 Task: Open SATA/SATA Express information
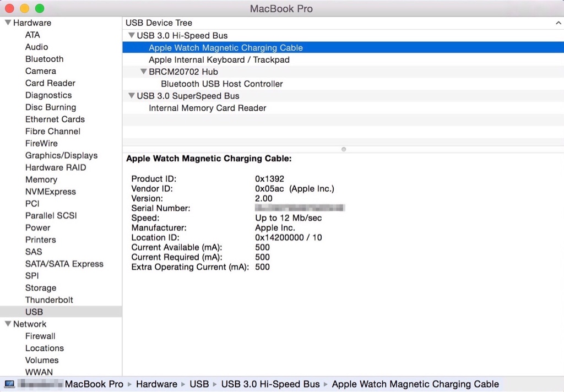[x=64, y=264]
